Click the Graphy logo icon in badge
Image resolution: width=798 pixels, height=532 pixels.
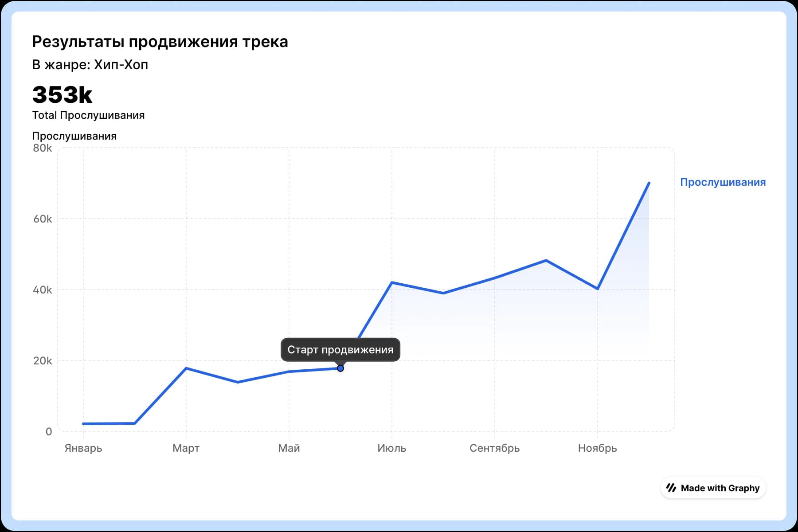[671, 488]
